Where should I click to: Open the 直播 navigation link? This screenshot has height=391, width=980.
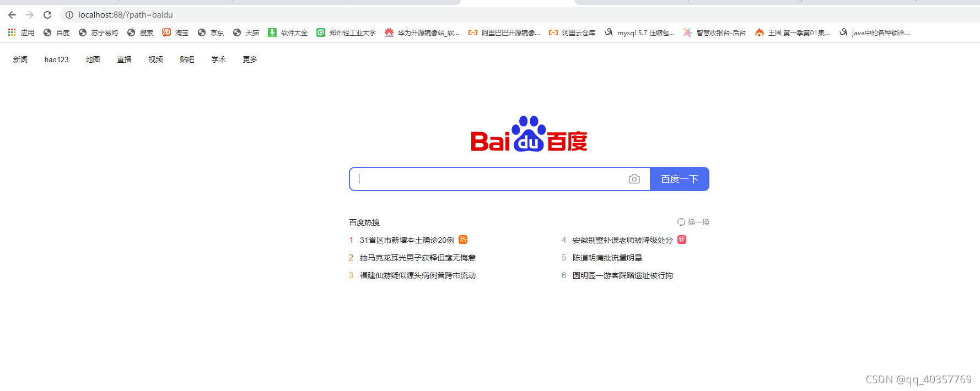click(124, 59)
